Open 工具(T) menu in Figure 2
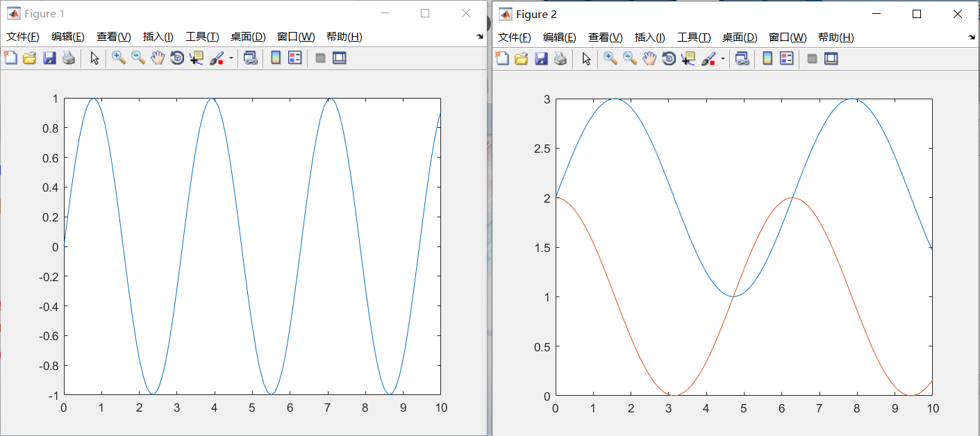The height and width of the screenshot is (436, 980). click(694, 37)
